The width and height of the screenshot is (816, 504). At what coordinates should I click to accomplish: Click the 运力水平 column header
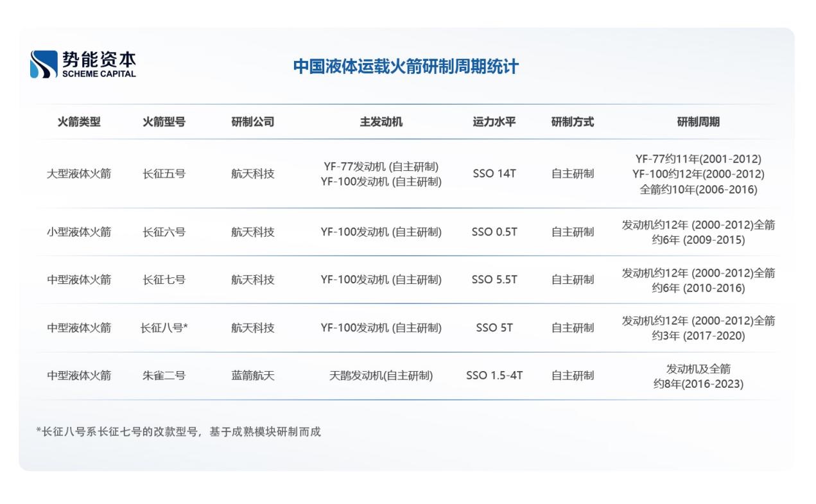click(x=494, y=121)
